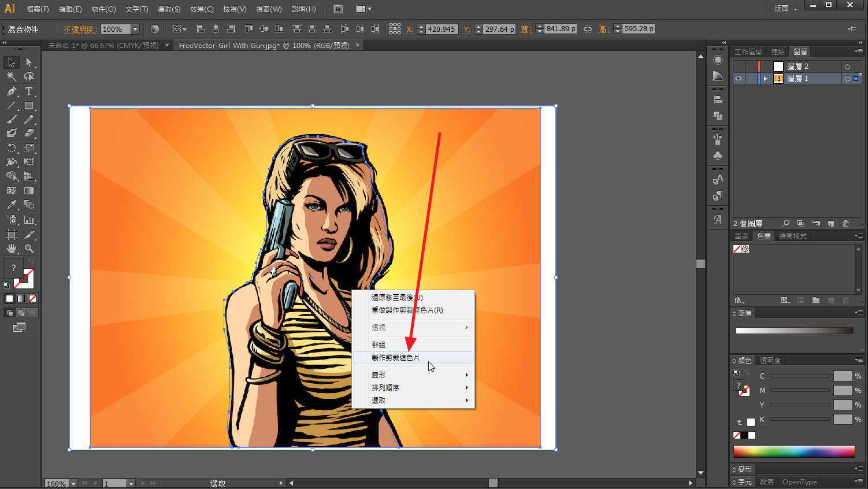The width and height of the screenshot is (868, 489).
Task: Open the opacity 100% dropdown arrow
Action: click(135, 29)
